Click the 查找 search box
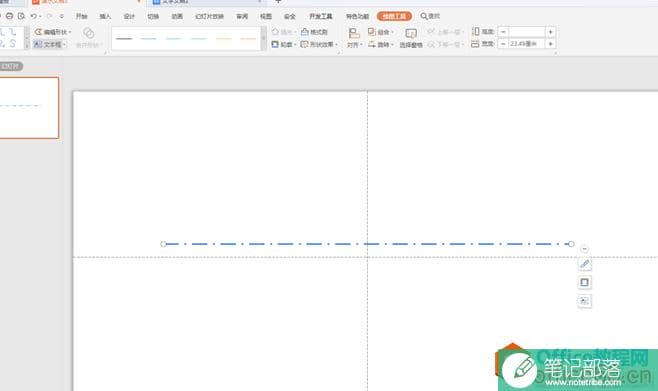This screenshot has height=391, width=658. (430, 16)
